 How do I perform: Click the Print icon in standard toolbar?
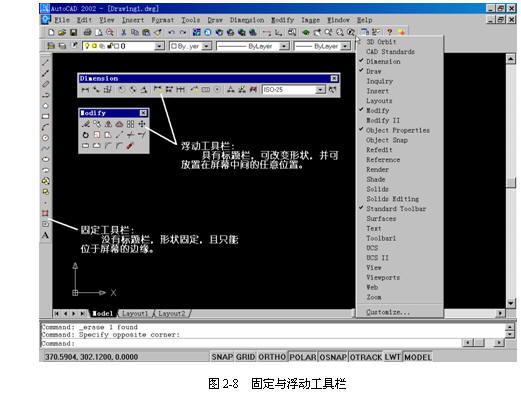pos(87,32)
